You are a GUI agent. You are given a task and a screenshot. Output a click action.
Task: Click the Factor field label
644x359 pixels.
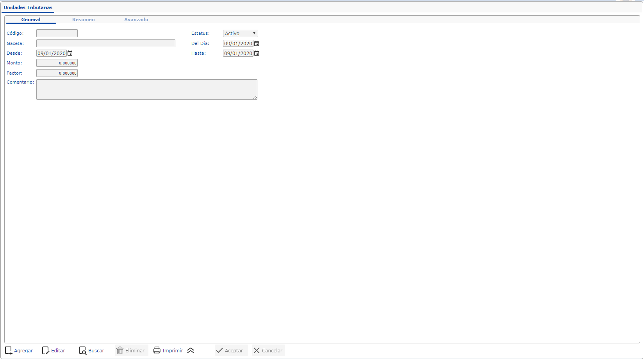pyautogui.click(x=14, y=73)
